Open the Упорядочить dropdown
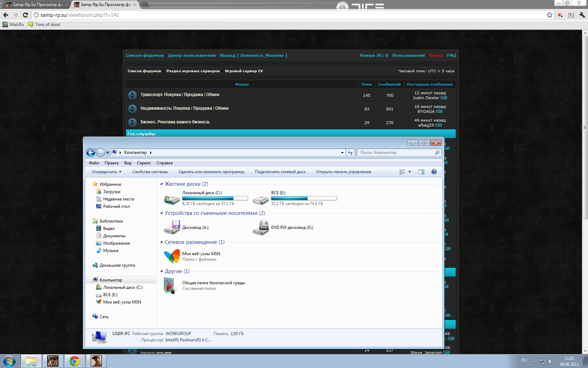This screenshot has height=368, width=588. 106,172
